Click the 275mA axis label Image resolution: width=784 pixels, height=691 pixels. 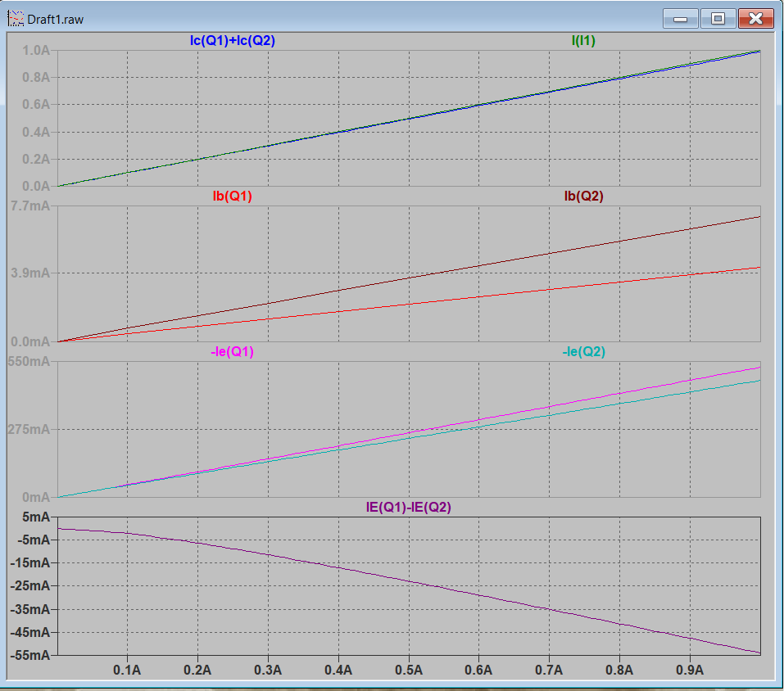click(29, 429)
